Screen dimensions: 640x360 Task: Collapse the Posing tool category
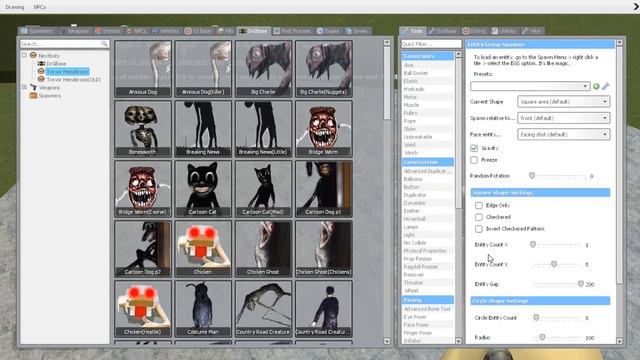pos(427,300)
